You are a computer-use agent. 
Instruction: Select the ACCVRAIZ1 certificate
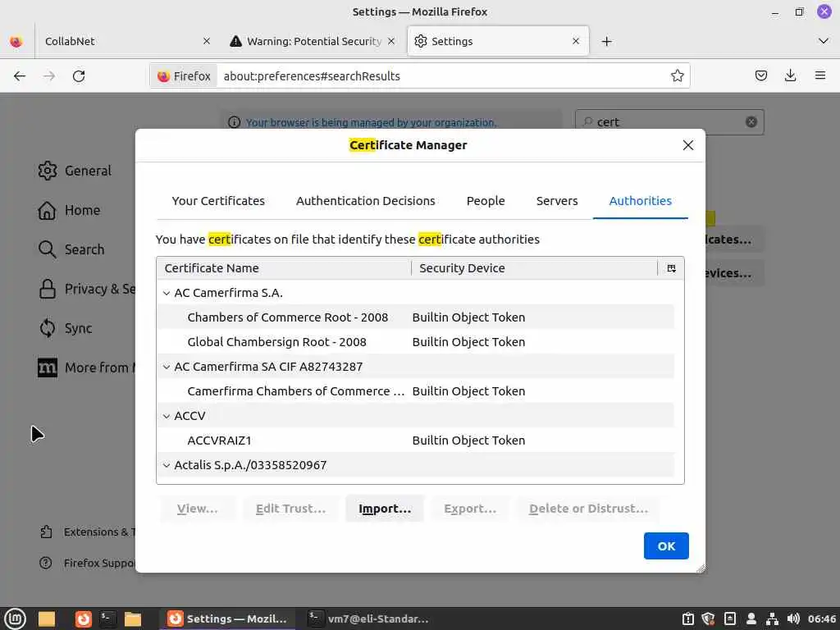click(x=415, y=441)
